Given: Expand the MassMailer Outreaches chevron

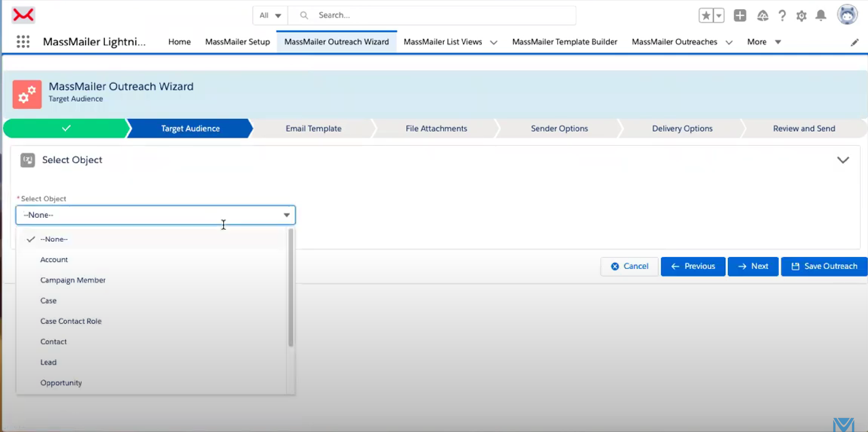Looking at the screenshot, I should [x=729, y=42].
